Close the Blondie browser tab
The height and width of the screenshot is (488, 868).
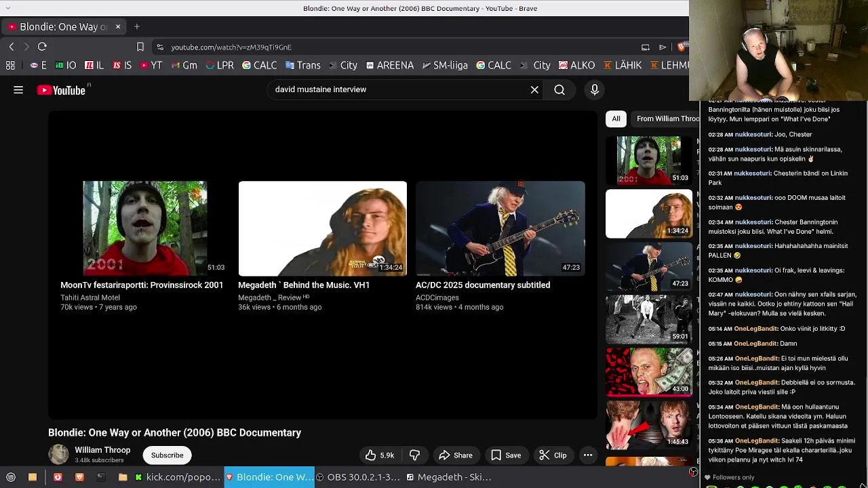pos(117,26)
